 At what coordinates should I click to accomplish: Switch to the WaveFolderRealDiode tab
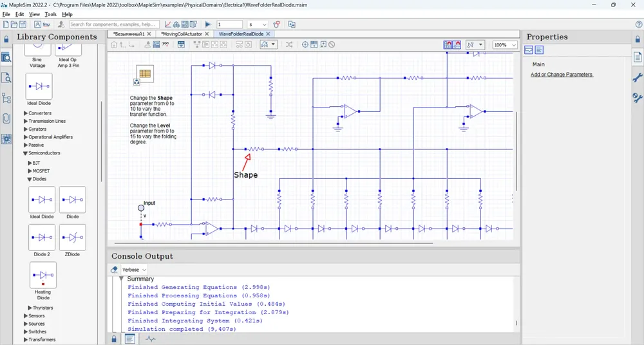241,34
